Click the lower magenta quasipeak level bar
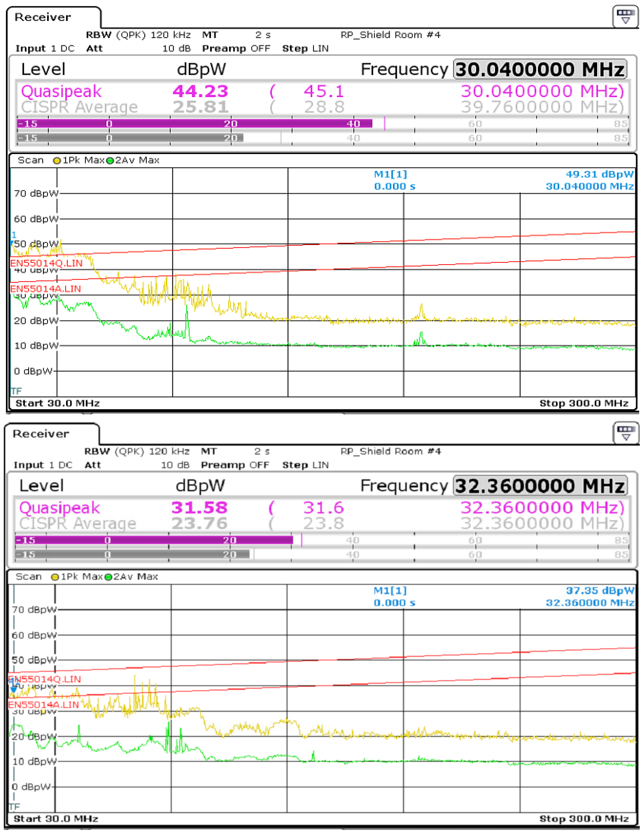Screen dimensions: 644x835 pos(154,540)
